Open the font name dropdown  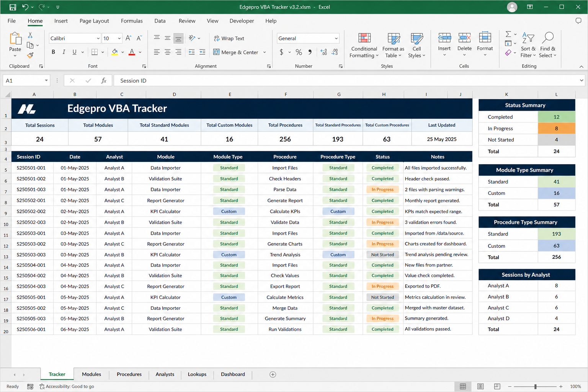(98, 38)
